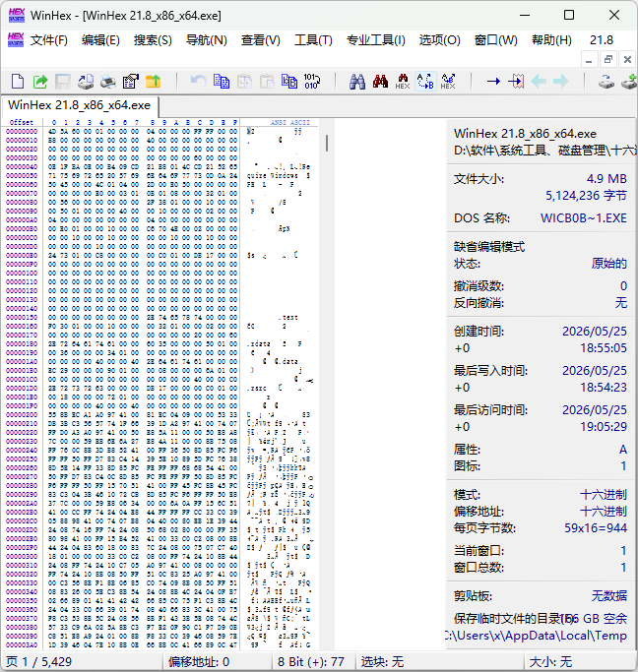This screenshot has height=672, width=638.
Task: Click the blue binoculars Find text icon
Action: coord(357,81)
